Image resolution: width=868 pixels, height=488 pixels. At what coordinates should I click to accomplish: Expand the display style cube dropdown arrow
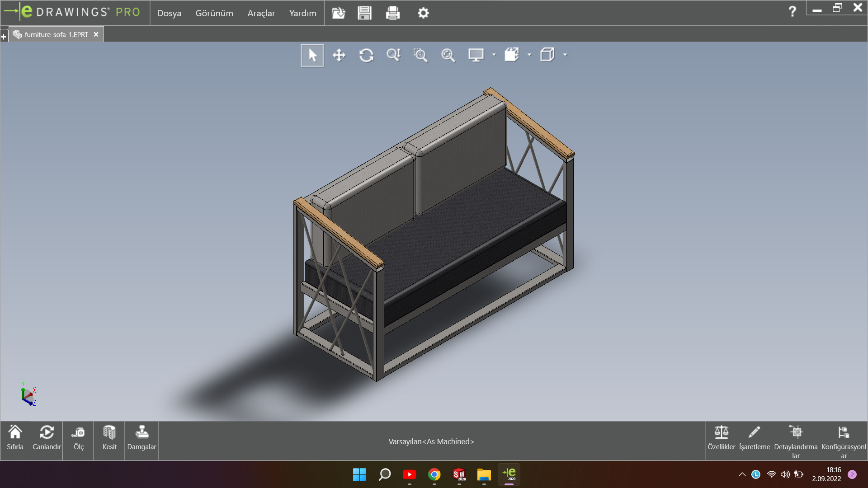click(x=565, y=55)
